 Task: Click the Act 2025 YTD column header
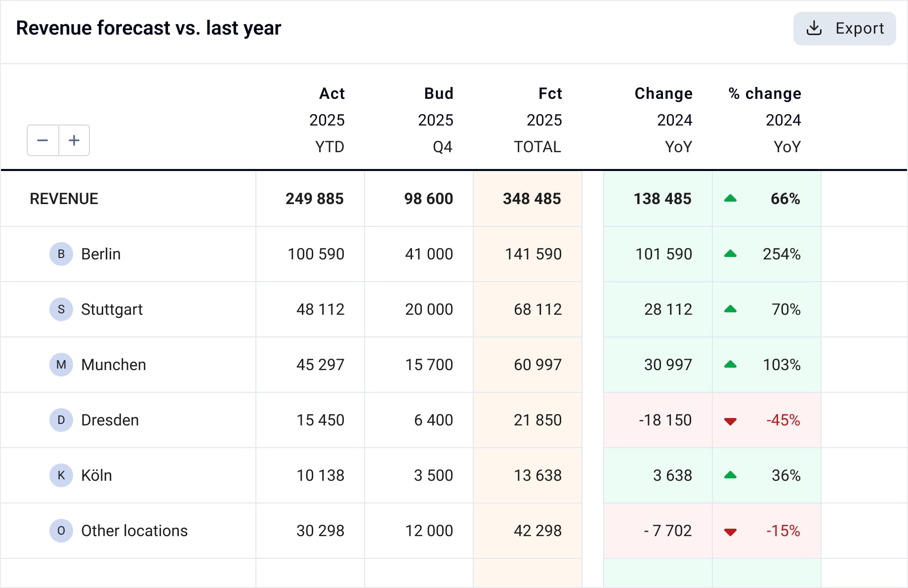(327, 120)
